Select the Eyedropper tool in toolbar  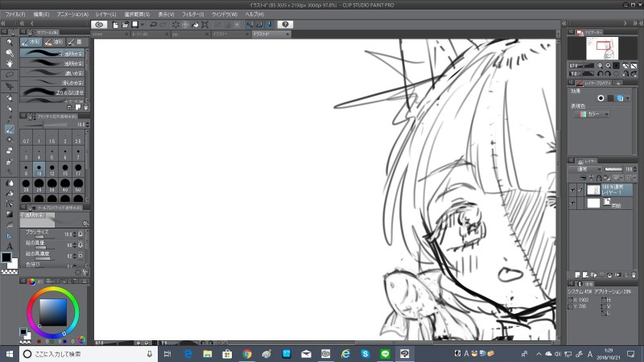pyautogui.click(x=10, y=119)
